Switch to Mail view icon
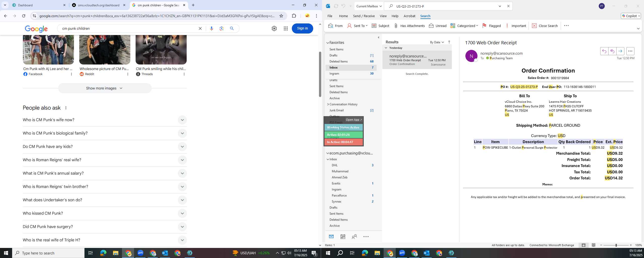Screen dimensions: 644x258 click(x=331, y=237)
